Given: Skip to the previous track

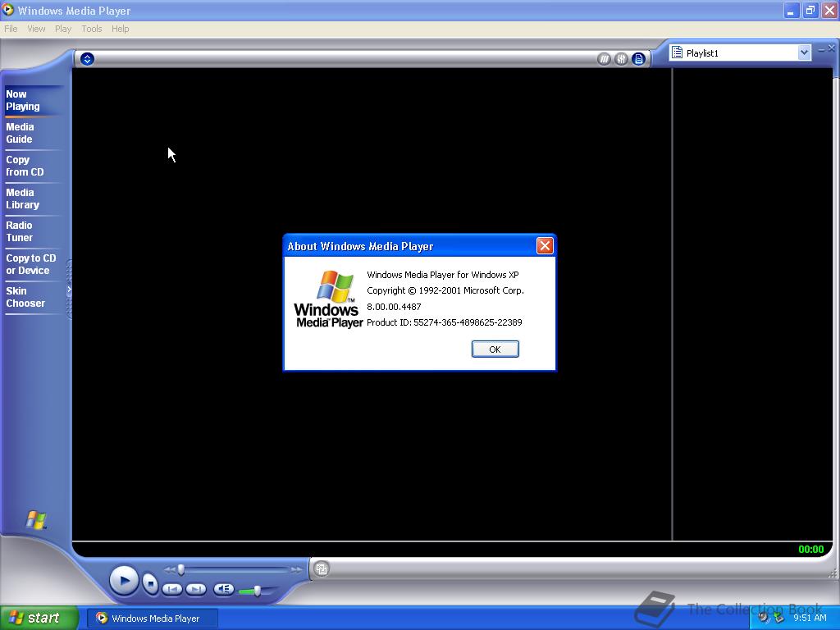Looking at the screenshot, I should [x=172, y=589].
